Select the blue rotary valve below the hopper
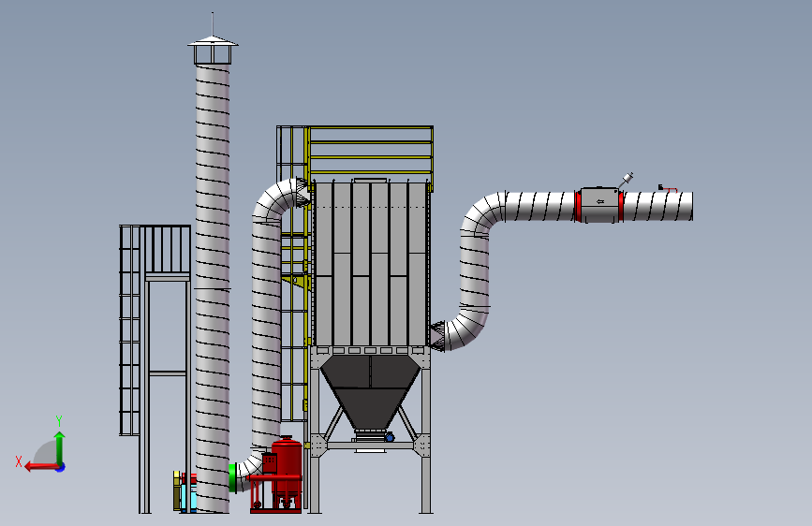The width and height of the screenshot is (812, 526). click(x=390, y=438)
